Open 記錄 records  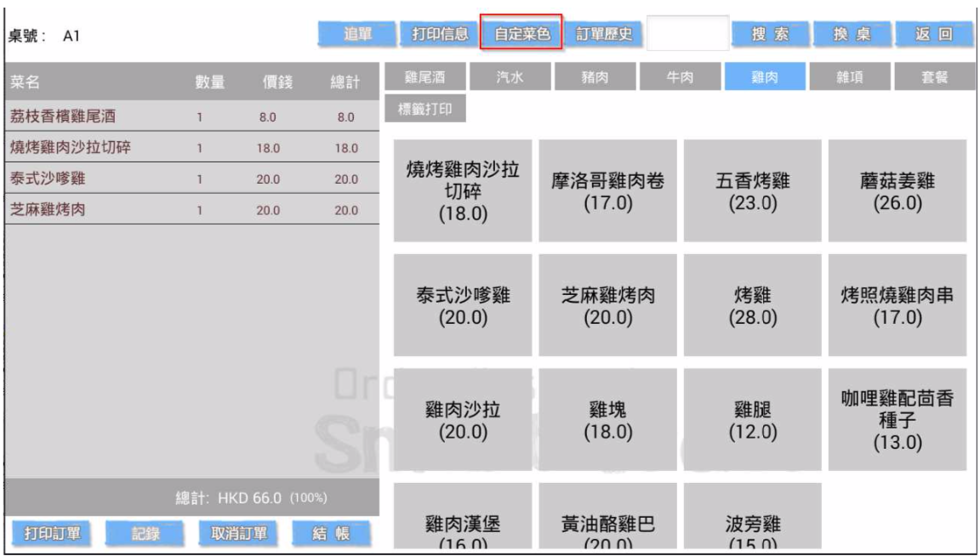[145, 533]
